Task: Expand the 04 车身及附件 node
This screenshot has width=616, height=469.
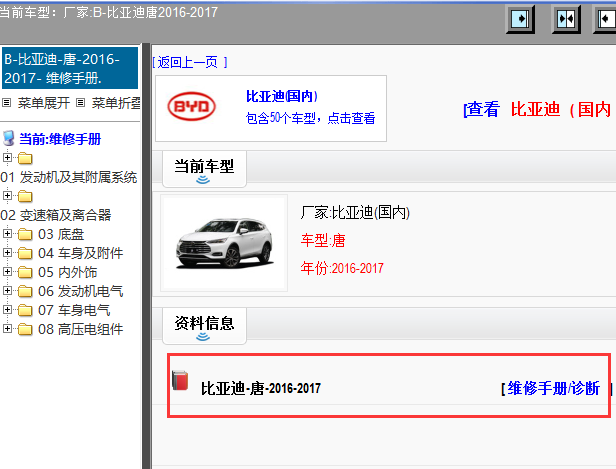Action: 7,253
